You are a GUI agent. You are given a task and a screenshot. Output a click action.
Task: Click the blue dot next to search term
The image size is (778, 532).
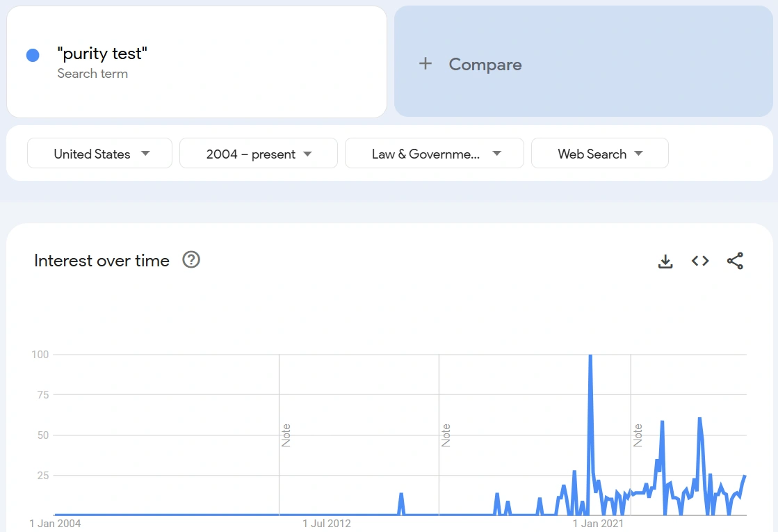click(33, 56)
